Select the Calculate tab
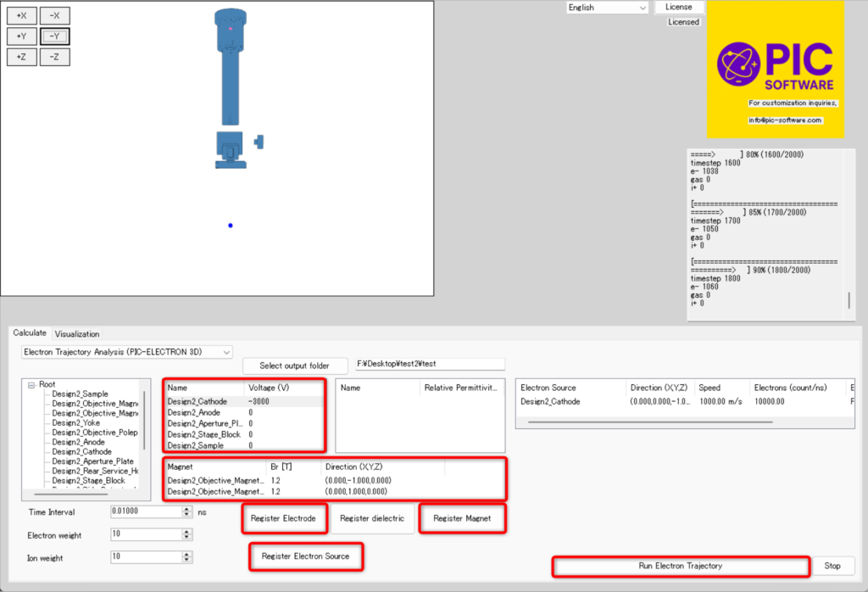Viewport: 868px width, 592px height. click(30, 333)
